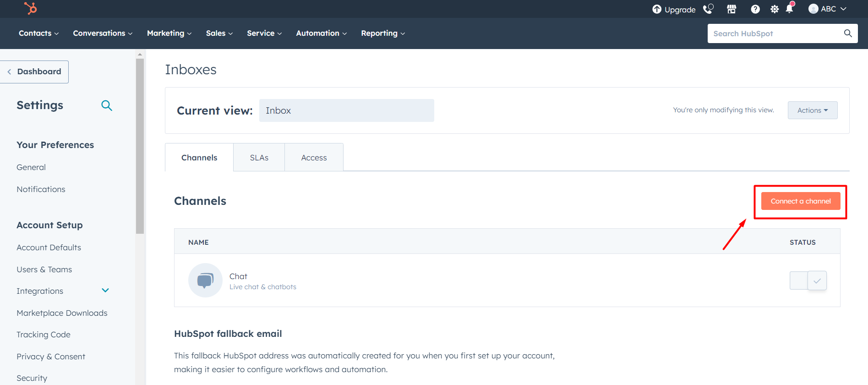The image size is (868, 385).
Task: Switch to the SLAs tab
Action: 259,158
